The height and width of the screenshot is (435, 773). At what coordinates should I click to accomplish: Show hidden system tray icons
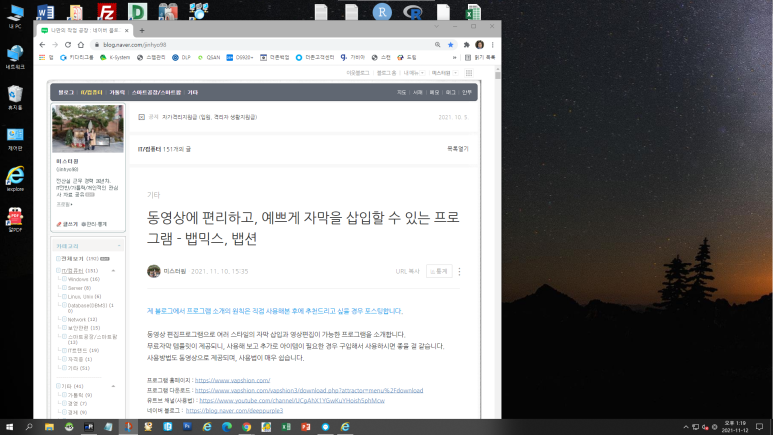(x=686, y=427)
